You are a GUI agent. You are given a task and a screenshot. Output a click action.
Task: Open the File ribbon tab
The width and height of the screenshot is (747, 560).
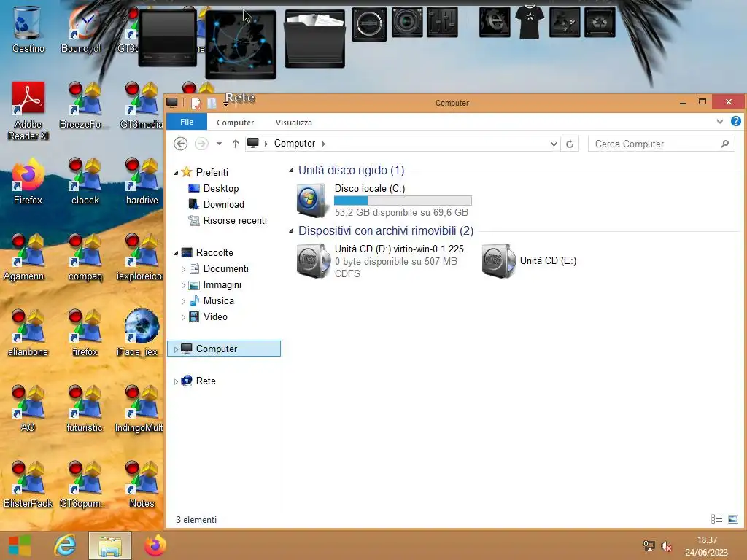point(187,122)
